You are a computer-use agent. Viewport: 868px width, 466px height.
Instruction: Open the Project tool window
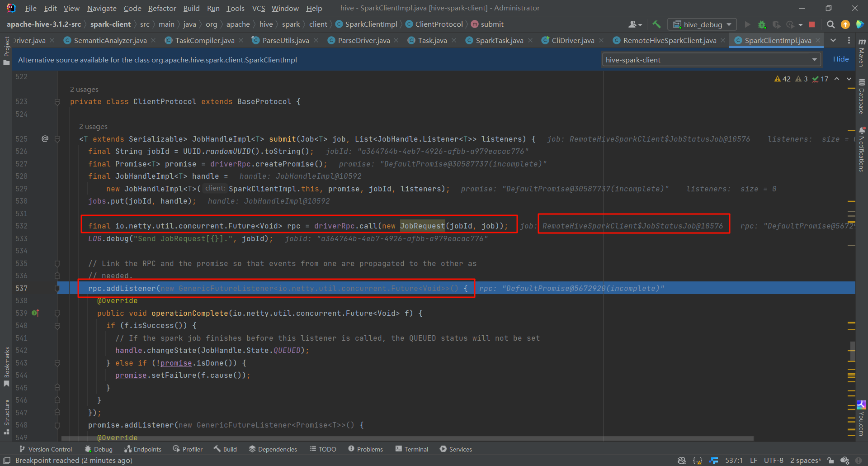pyautogui.click(x=6, y=51)
